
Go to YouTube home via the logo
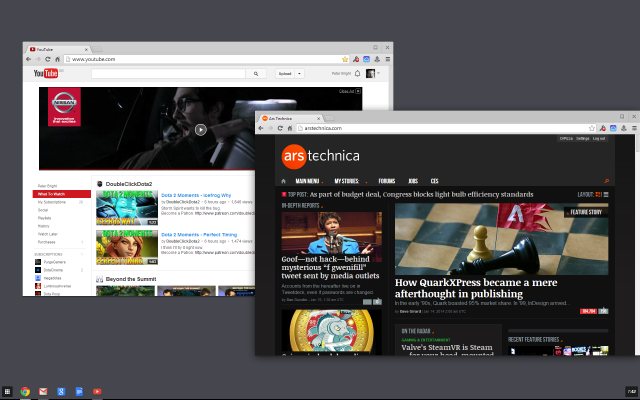46,73
